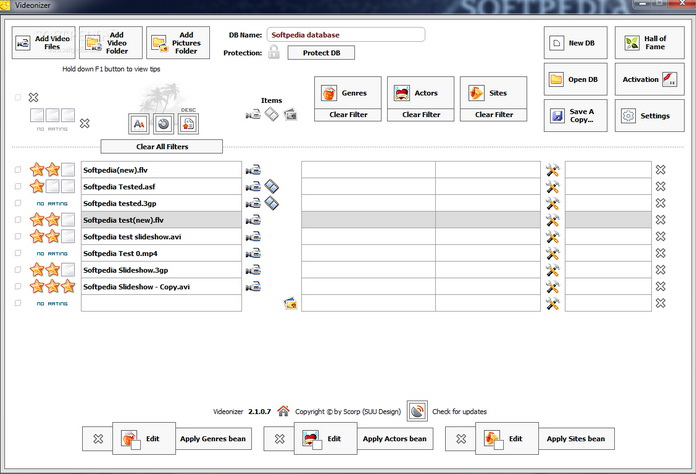
Task: Open tools icon for Softpedia Slideshow.3gp row
Action: [x=553, y=270]
